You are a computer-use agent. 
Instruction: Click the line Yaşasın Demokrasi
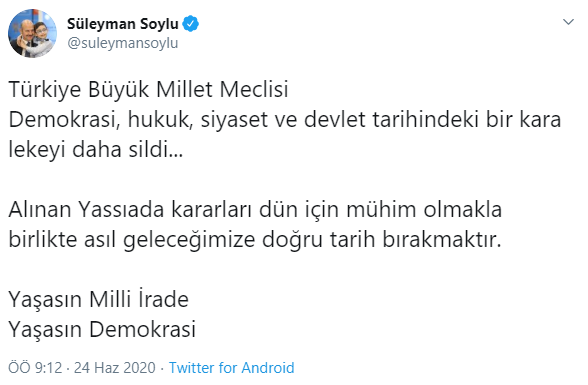(x=102, y=330)
